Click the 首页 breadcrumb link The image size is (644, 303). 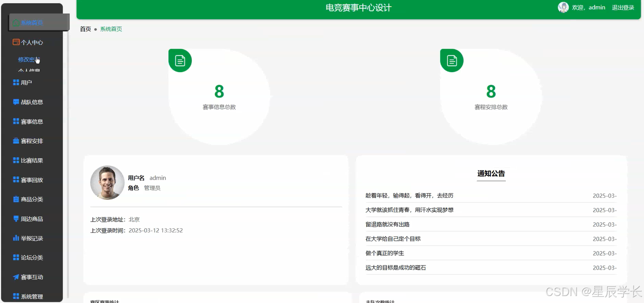coord(85,29)
